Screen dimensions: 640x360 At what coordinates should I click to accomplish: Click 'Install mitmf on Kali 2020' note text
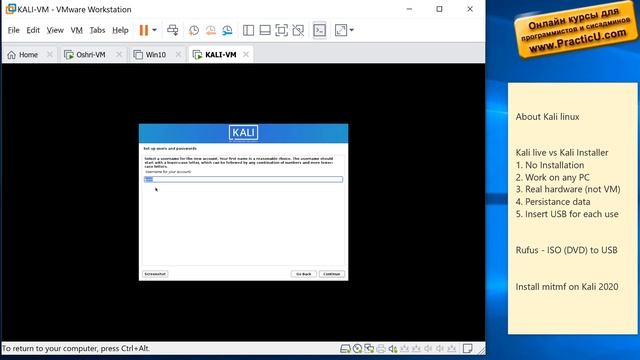pos(567,287)
